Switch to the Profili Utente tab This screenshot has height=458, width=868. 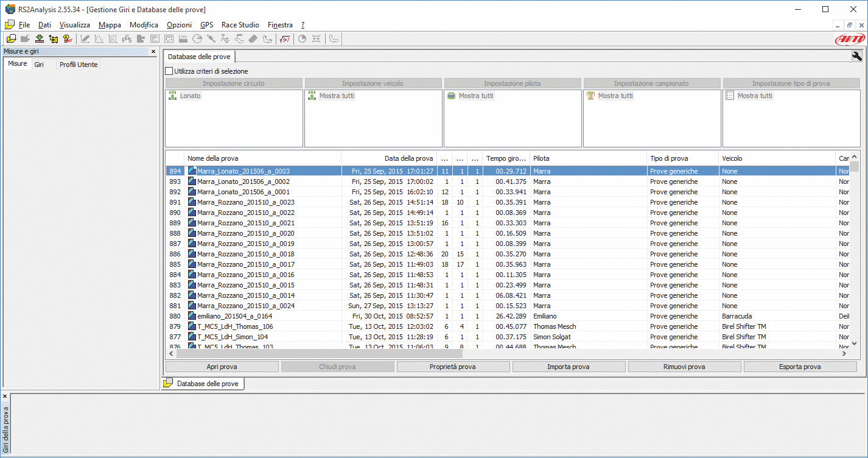coord(79,64)
